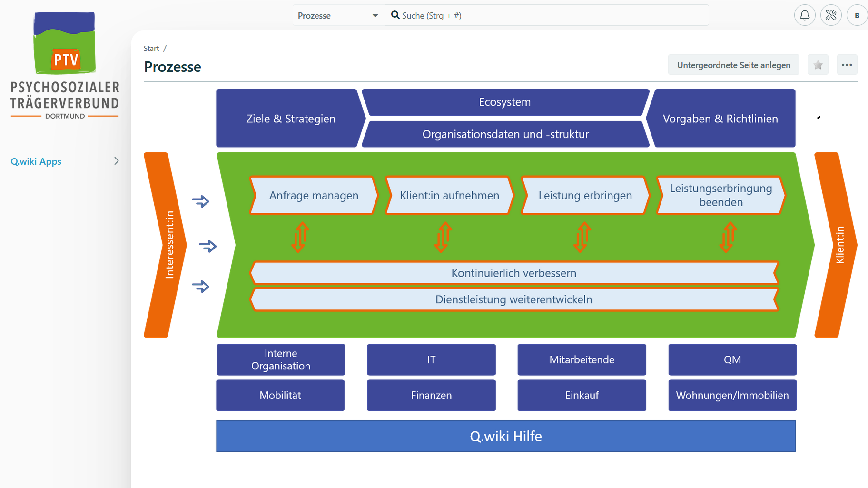The height and width of the screenshot is (488, 868).
Task: Open Wohnungen/Immobilien support process
Action: click(x=732, y=395)
